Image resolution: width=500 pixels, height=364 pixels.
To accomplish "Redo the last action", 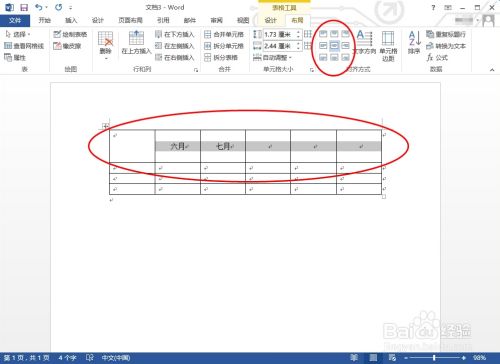I will click(59, 7).
